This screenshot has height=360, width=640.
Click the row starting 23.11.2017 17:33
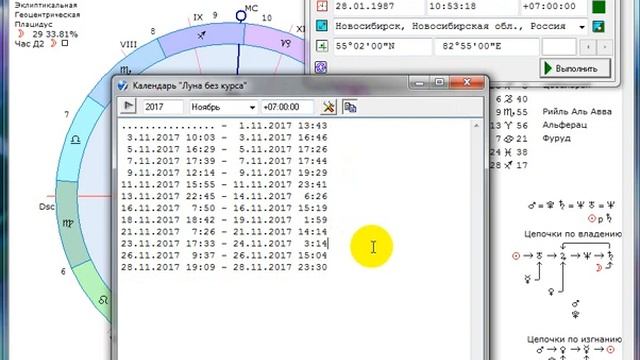click(224, 244)
